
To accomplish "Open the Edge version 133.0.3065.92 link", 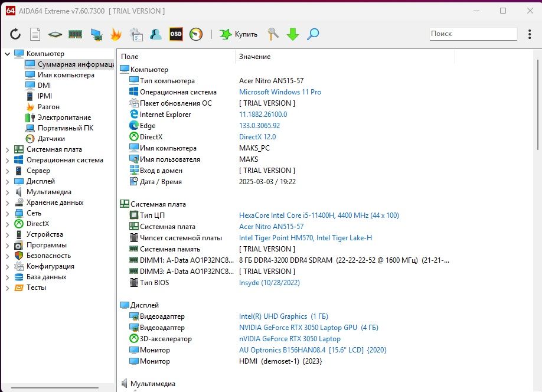I will tap(260, 126).
